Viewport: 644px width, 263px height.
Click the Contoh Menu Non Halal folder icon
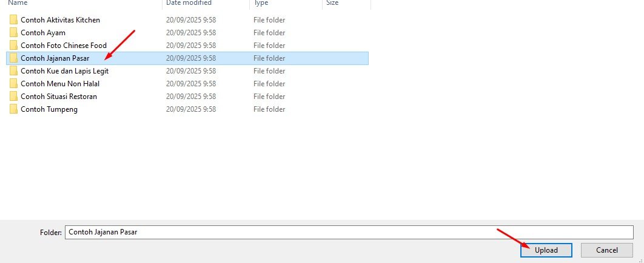13,84
